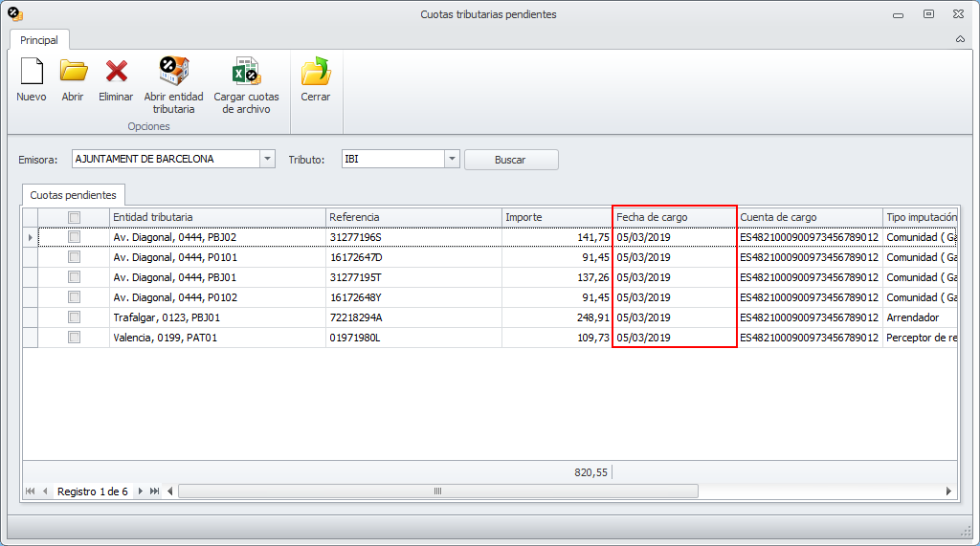Toggle the select-all checkbox in the grid header

pyautogui.click(x=74, y=217)
